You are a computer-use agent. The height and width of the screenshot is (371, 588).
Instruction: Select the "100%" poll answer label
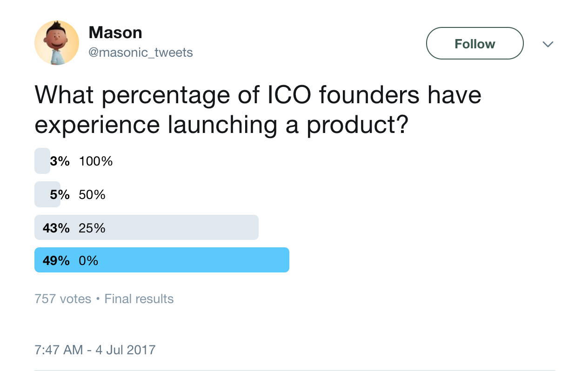click(x=96, y=161)
